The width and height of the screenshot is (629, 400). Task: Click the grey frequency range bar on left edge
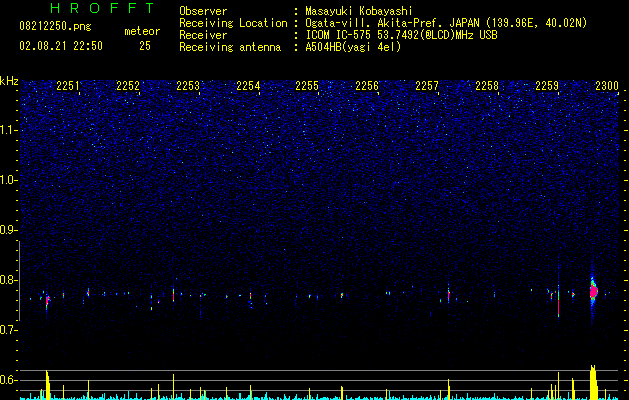point(19,281)
